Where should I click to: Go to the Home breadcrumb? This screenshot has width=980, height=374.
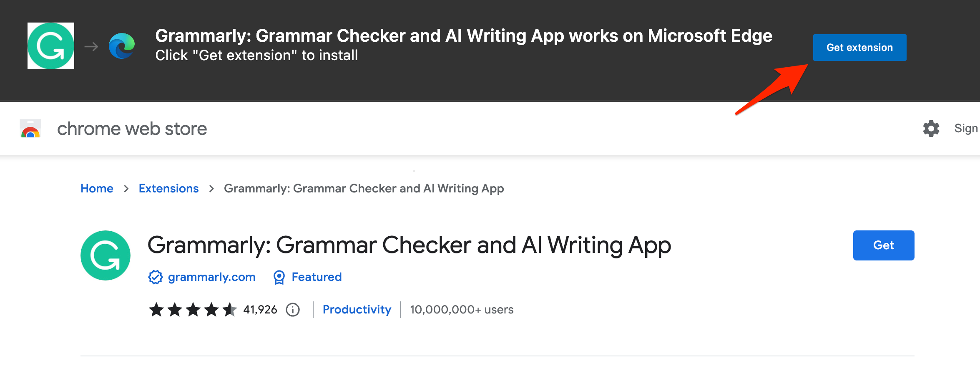(x=97, y=189)
